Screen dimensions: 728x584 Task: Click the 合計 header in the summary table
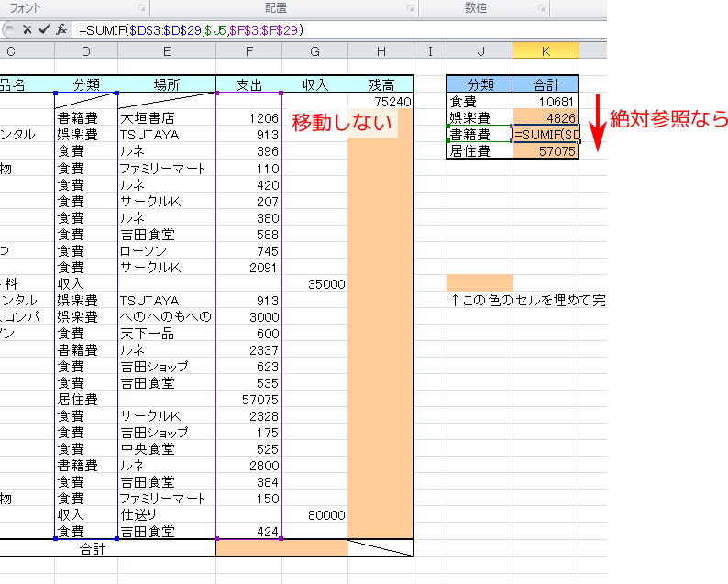pyautogui.click(x=546, y=84)
